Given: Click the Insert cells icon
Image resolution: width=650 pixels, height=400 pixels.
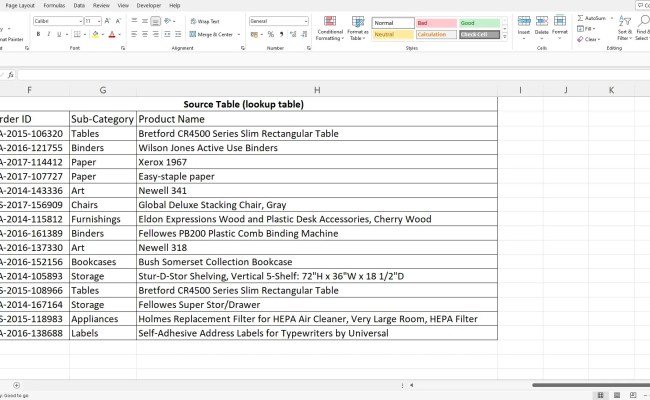Looking at the screenshot, I should [524, 21].
